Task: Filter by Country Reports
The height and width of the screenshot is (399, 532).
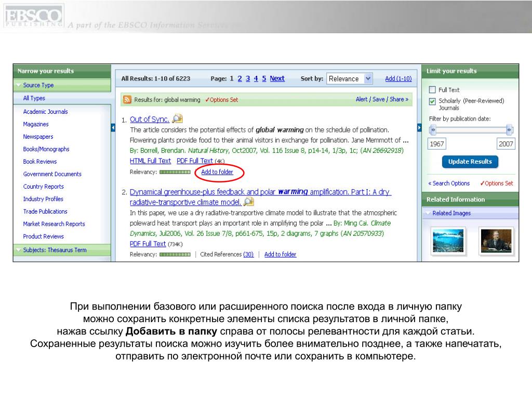Action: click(x=44, y=187)
